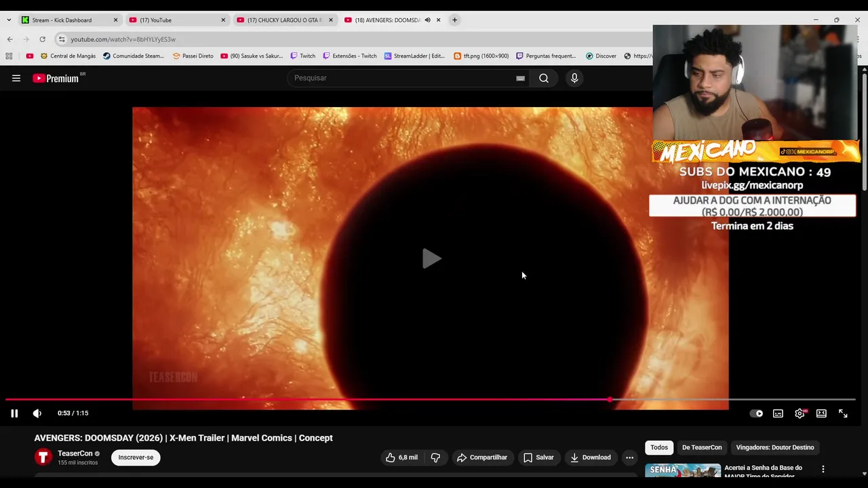Click the magnifier search button
The image size is (868, 488).
544,78
